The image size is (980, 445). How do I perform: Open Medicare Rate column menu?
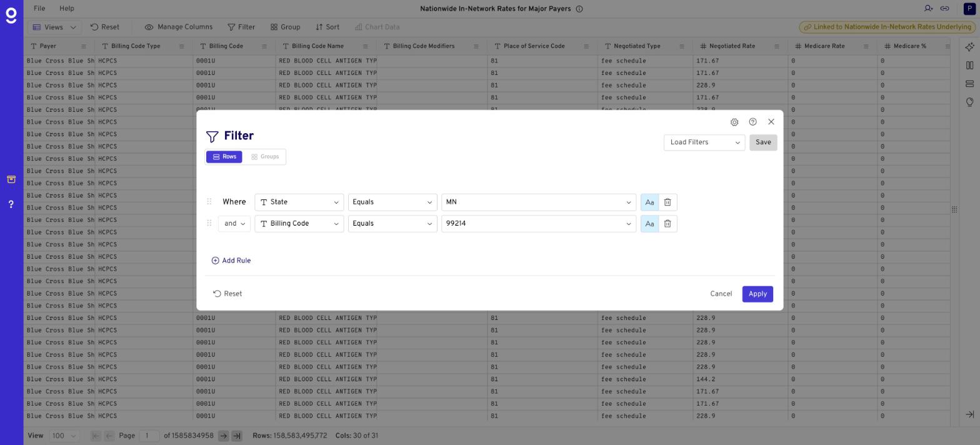866,46
